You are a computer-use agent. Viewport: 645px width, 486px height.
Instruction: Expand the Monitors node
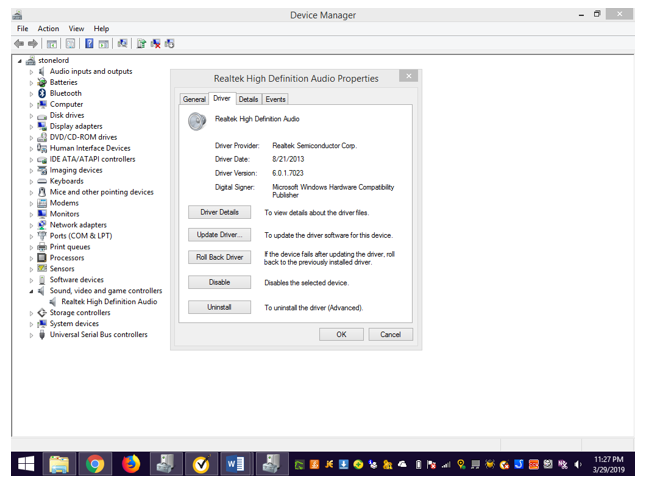point(31,214)
